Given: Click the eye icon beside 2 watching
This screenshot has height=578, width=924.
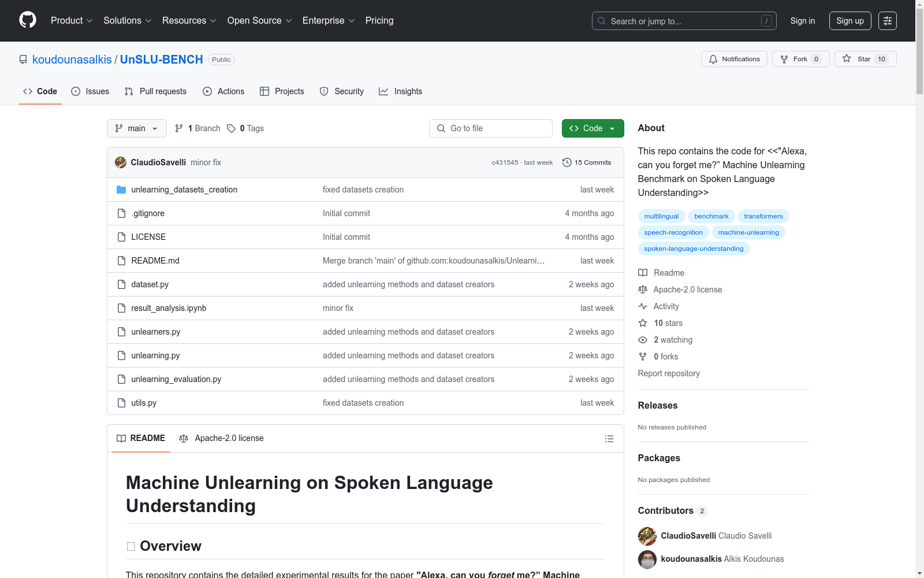Looking at the screenshot, I should [x=643, y=340].
